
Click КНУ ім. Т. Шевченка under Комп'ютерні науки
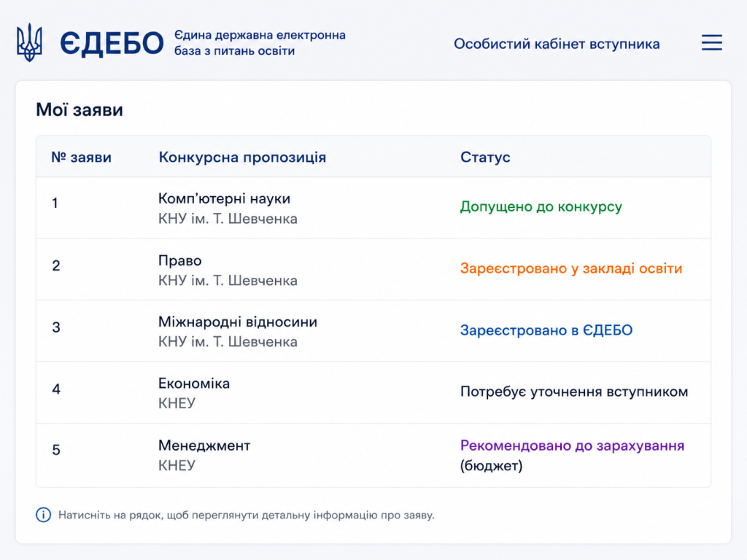[x=228, y=219]
